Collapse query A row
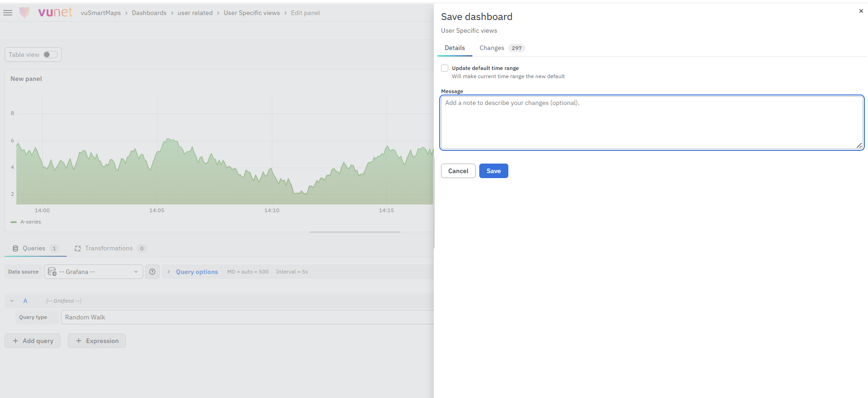Image resolution: width=868 pixels, height=398 pixels. 12,301
